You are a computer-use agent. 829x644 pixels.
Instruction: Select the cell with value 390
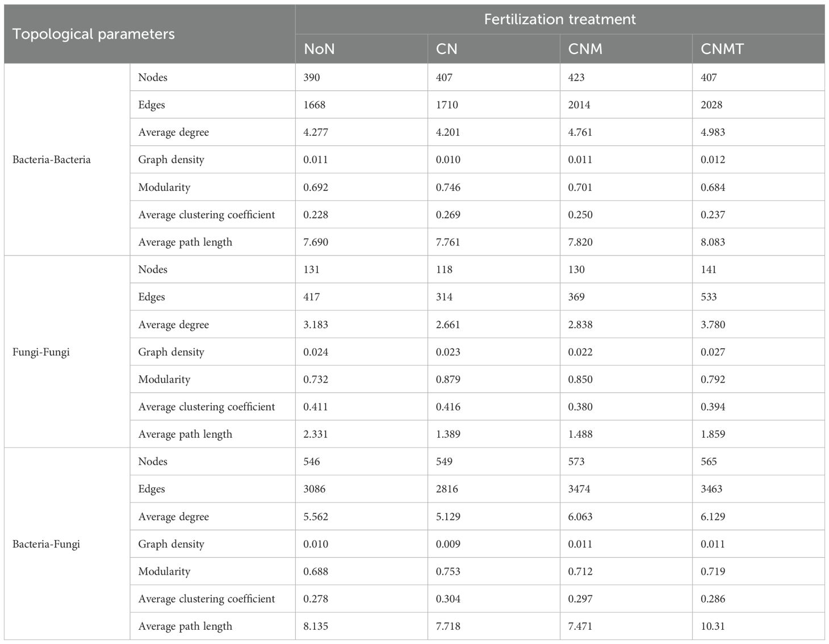(312, 77)
